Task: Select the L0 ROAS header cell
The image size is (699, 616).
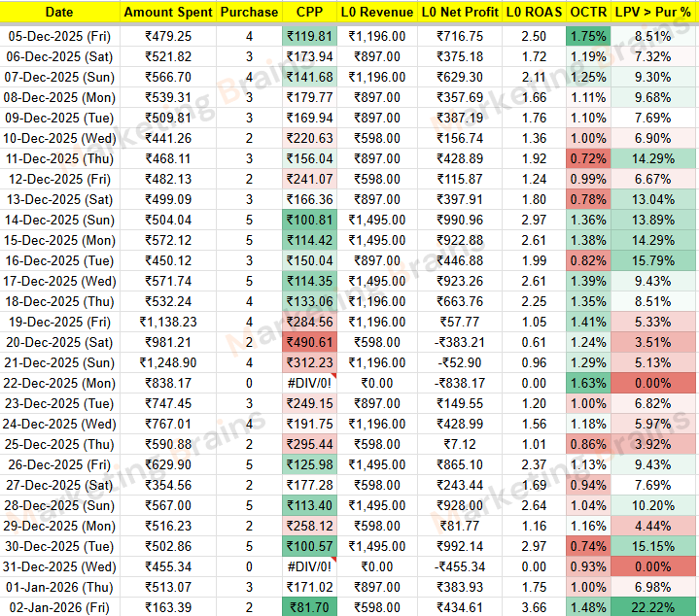Action: pos(533,13)
